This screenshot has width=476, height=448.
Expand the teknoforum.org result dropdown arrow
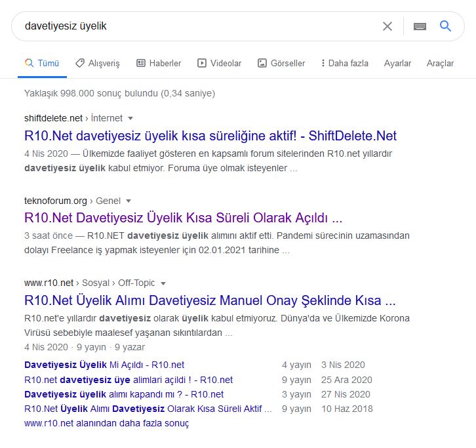point(129,201)
